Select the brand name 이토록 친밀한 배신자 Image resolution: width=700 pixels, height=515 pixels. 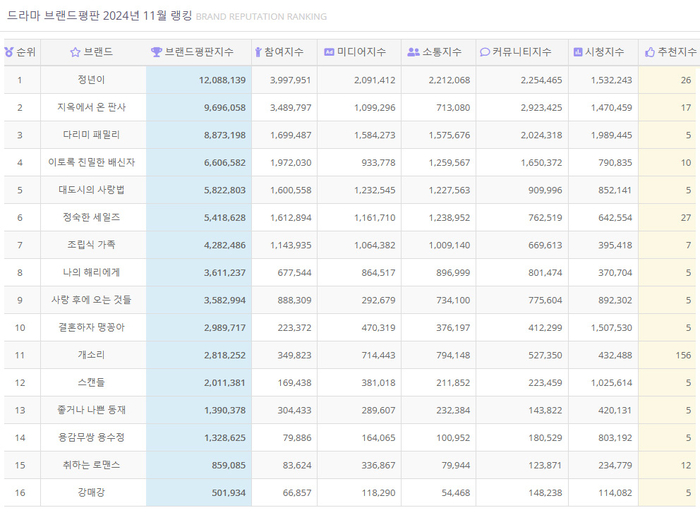tap(92, 162)
